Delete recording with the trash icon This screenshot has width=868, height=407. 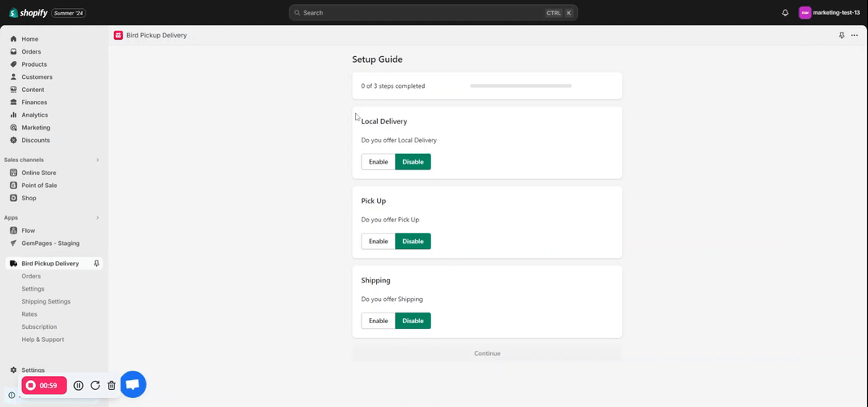click(x=112, y=385)
